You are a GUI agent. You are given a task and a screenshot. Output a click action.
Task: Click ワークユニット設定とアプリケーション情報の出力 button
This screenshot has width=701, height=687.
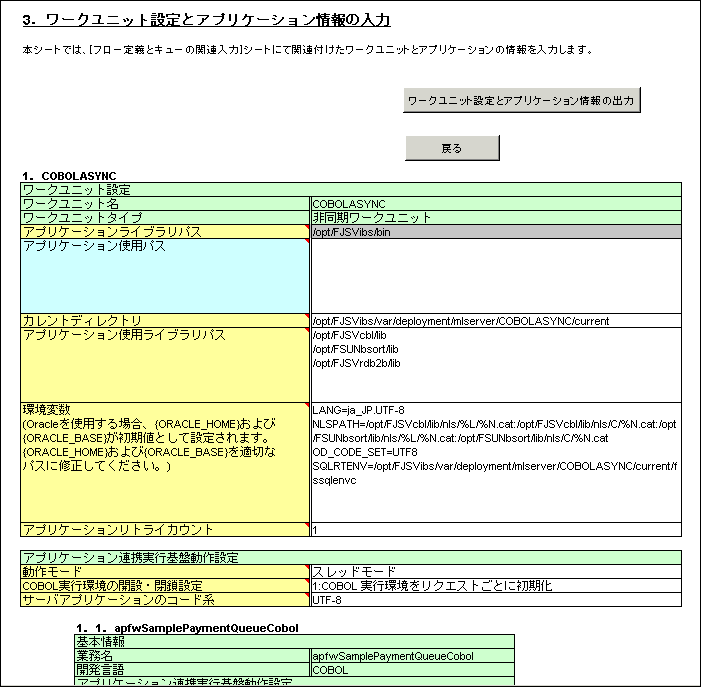coord(522,100)
